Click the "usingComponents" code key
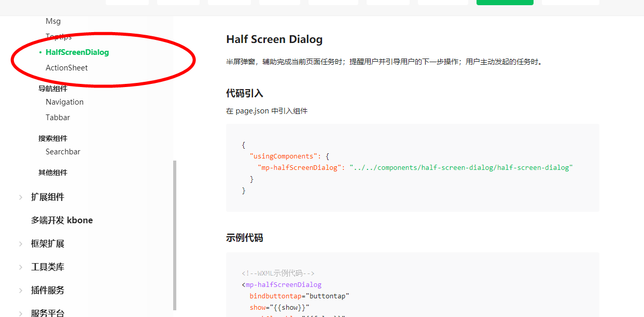The image size is (644, 317). pos(283,156)
